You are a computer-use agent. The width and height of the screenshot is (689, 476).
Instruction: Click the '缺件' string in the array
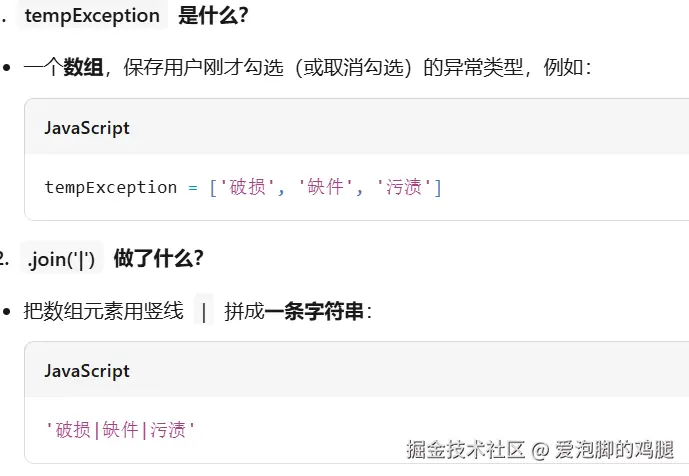[325, 187]
